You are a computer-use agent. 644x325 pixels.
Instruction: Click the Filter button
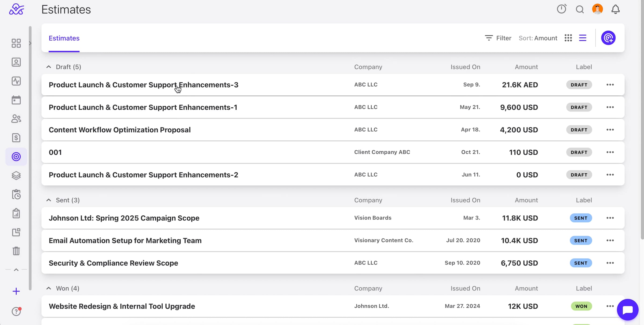498,38
